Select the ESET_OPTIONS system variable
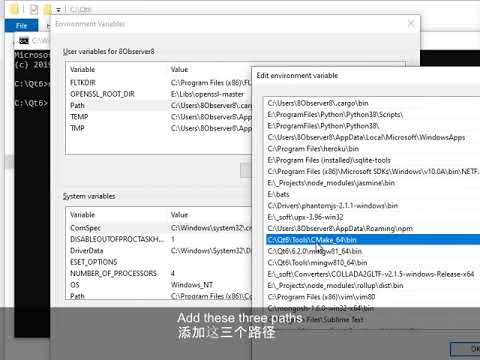Viewport: 480px width, 360px height. coord(158,262)
